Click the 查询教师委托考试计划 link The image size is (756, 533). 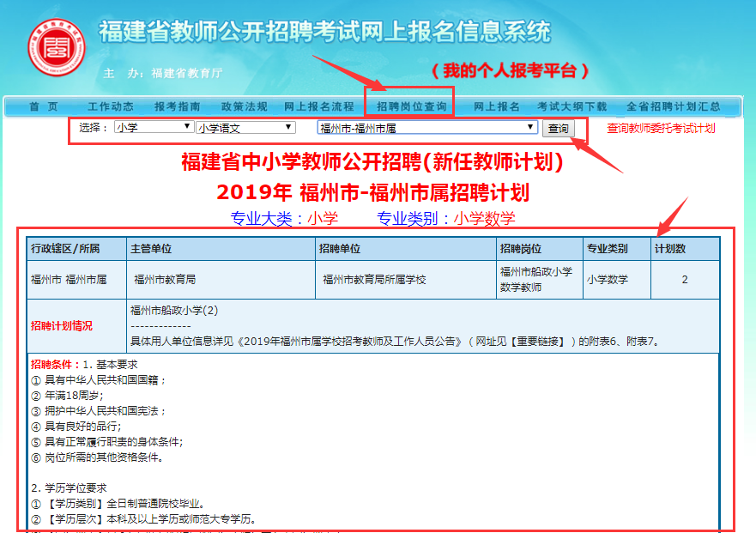pyautogui.click(x=661, y=129)
